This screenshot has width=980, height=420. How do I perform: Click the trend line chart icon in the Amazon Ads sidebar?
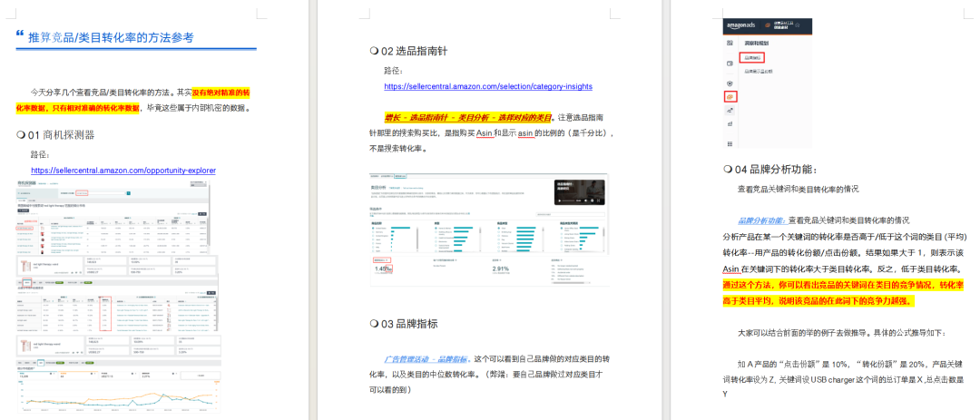pos(730,111)
